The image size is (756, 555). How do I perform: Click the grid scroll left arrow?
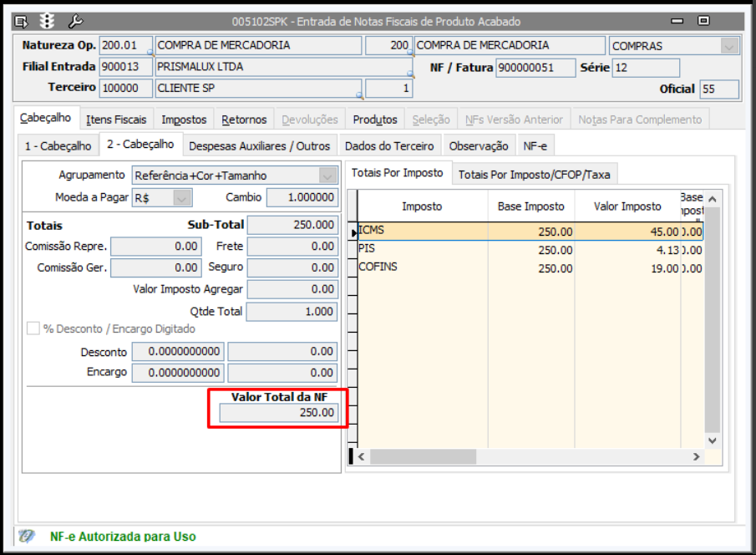click(x=361, y=456)
